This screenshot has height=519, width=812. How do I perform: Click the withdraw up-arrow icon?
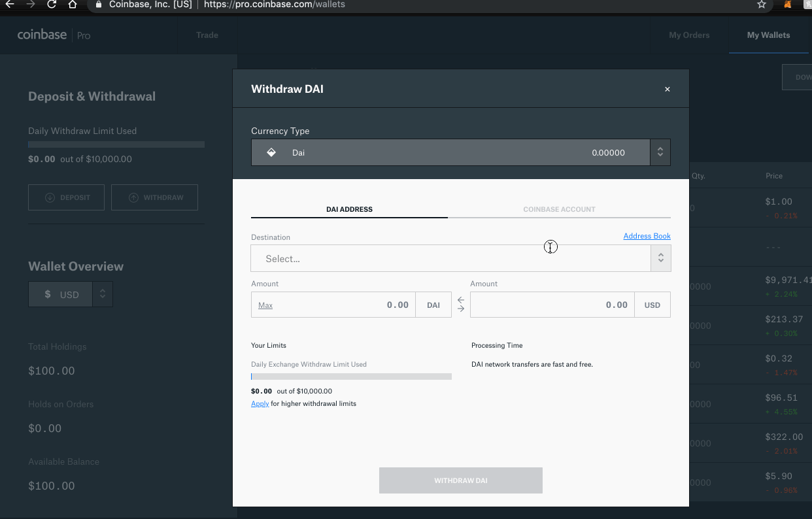pyautogui.click(x=133, y=197)
